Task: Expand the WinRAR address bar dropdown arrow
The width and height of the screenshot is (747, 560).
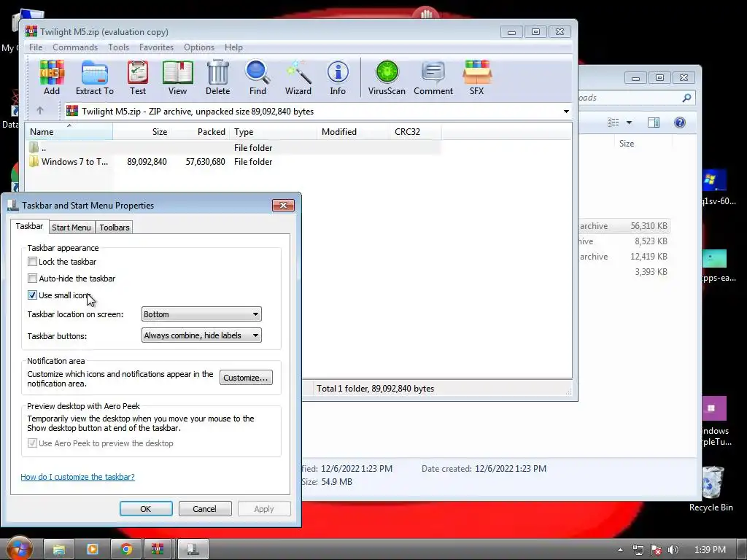Action: click(566, 112)
